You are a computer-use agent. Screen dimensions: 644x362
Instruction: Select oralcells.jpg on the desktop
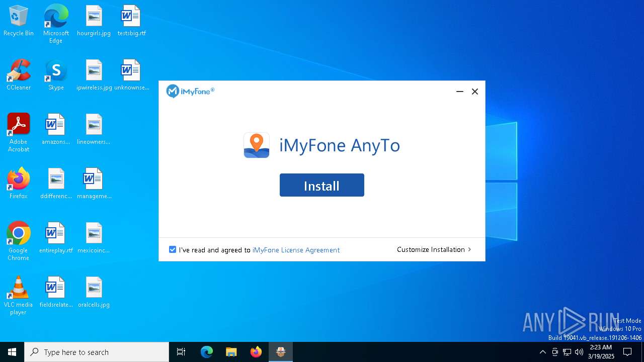[x=94, y=293]
